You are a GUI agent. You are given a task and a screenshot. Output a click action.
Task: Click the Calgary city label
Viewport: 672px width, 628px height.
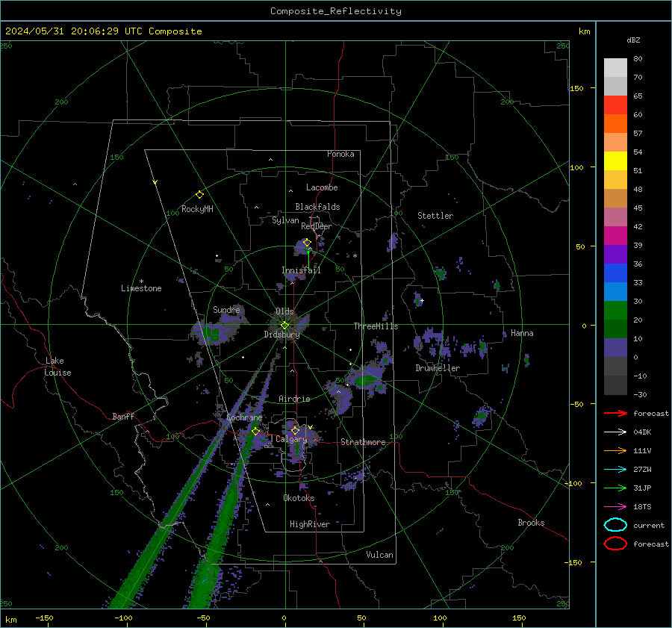291,439
